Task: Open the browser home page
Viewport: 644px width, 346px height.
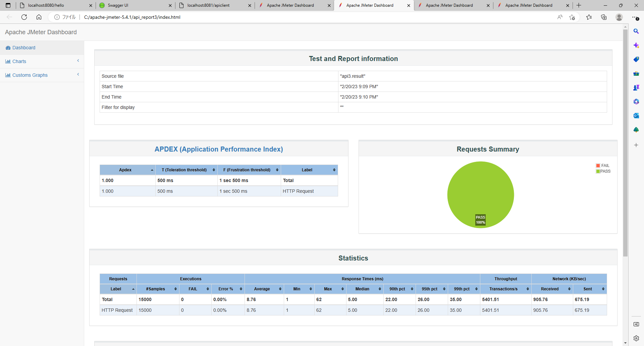Action: [x=39, y=17]
